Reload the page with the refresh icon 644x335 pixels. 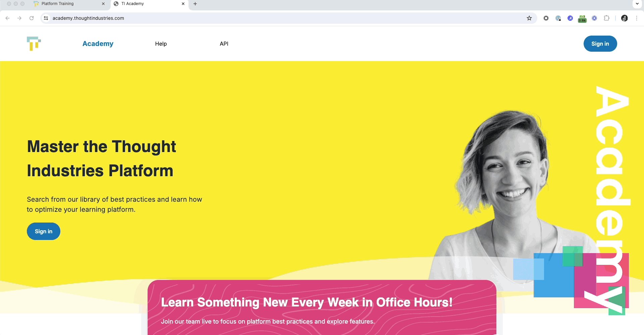(x=32, y=18)
